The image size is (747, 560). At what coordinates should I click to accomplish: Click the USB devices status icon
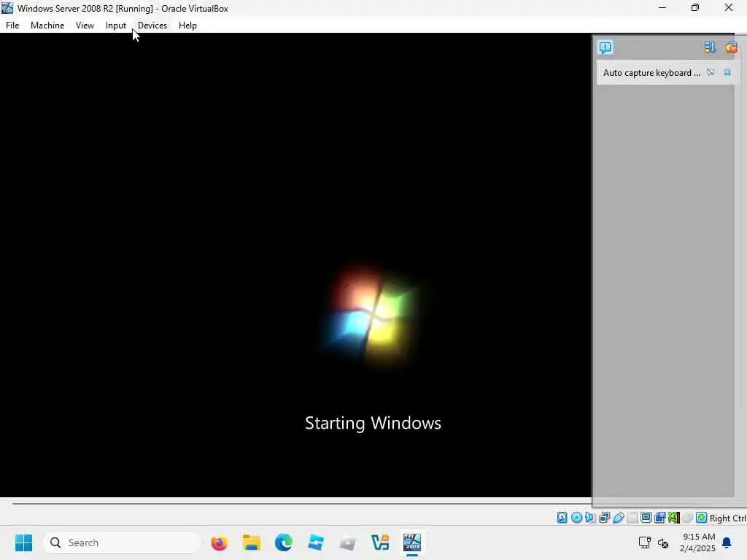click(619, 518)
